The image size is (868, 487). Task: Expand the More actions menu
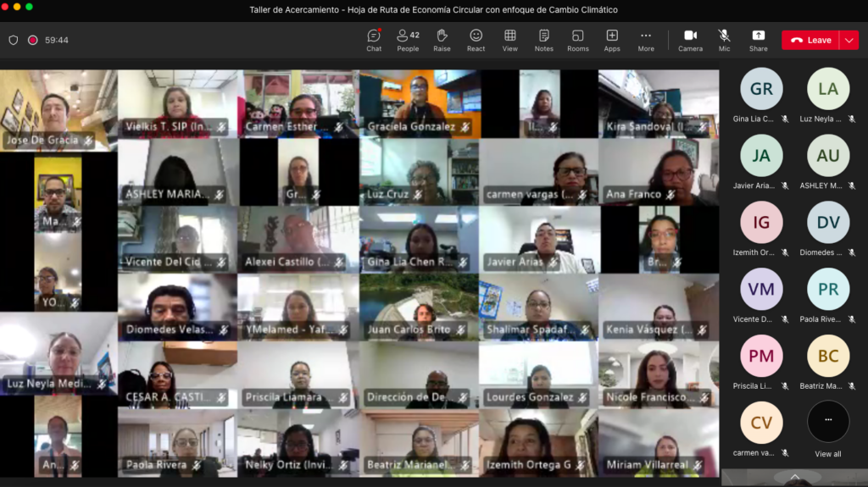[x=646, y=39]
